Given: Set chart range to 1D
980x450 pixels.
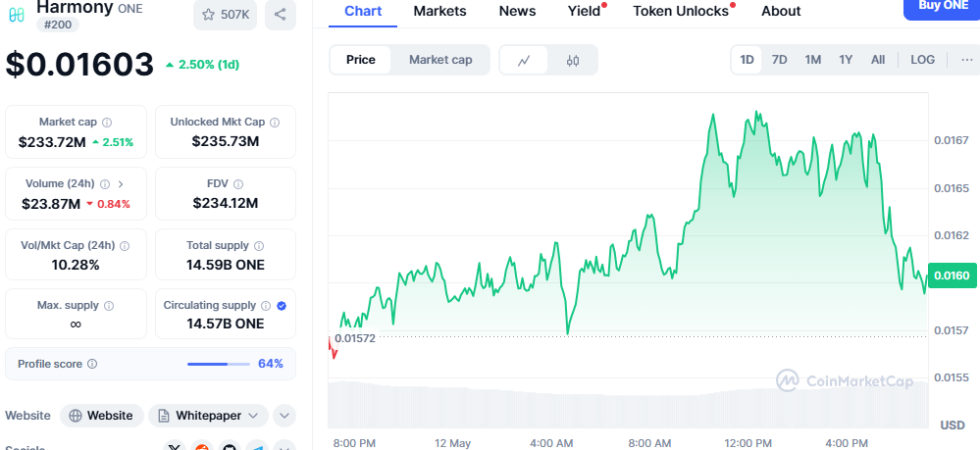Looking at the screenshot, I should pos(747,60).
